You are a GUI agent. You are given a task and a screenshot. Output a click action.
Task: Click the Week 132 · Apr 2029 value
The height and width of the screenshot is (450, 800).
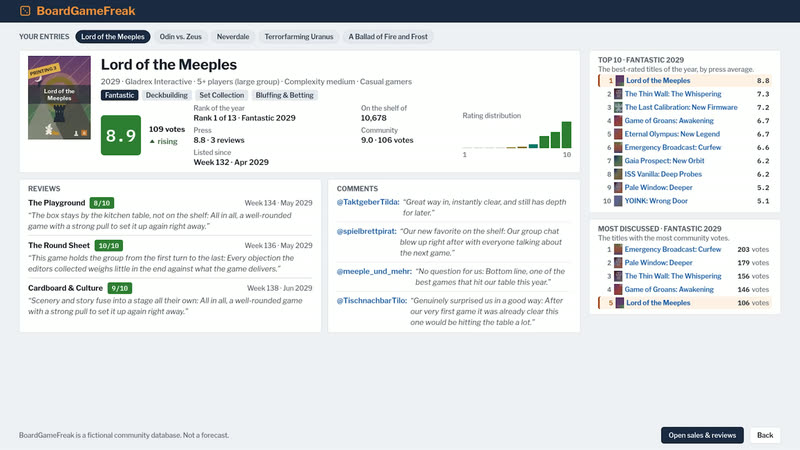pos(231,162)
